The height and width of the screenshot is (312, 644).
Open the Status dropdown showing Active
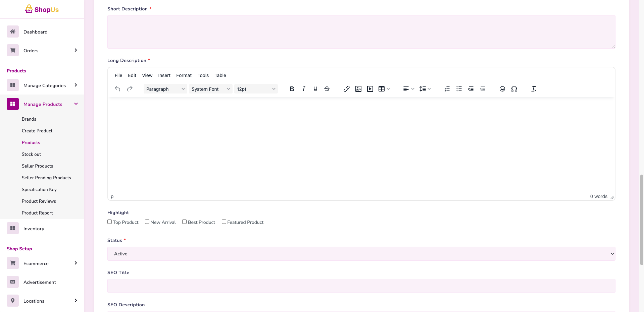361,254
